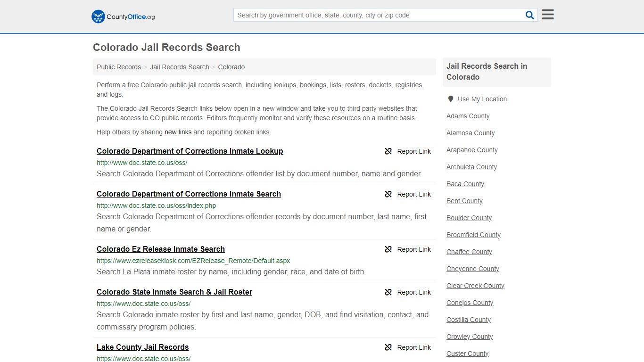Click broken-link icon for State Inmate Search & Jail Roster
The image size is (644, 362).
(x=388, y=292)
